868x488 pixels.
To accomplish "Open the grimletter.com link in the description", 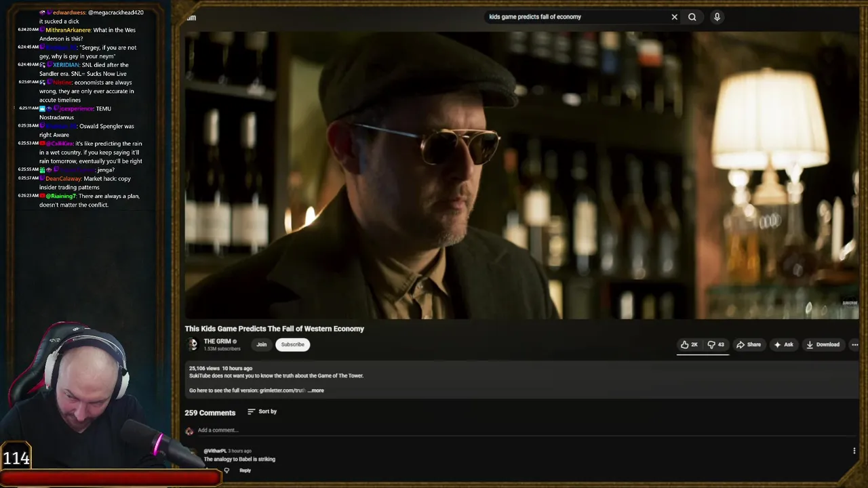I will (x=282, y=390).
